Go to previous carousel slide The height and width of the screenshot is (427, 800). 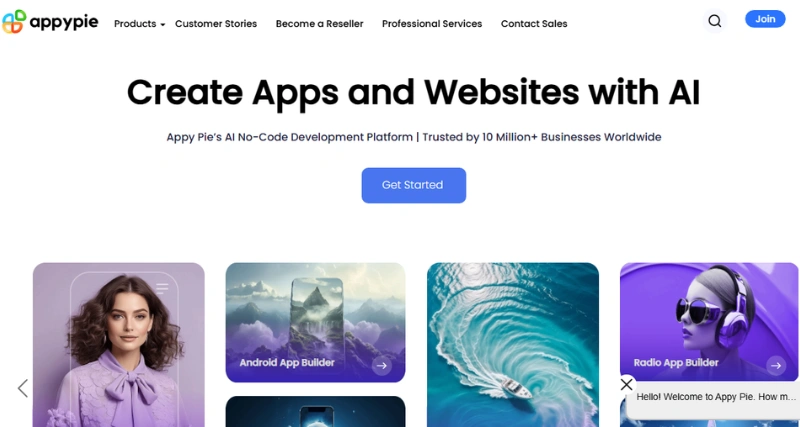click(22, 388)
